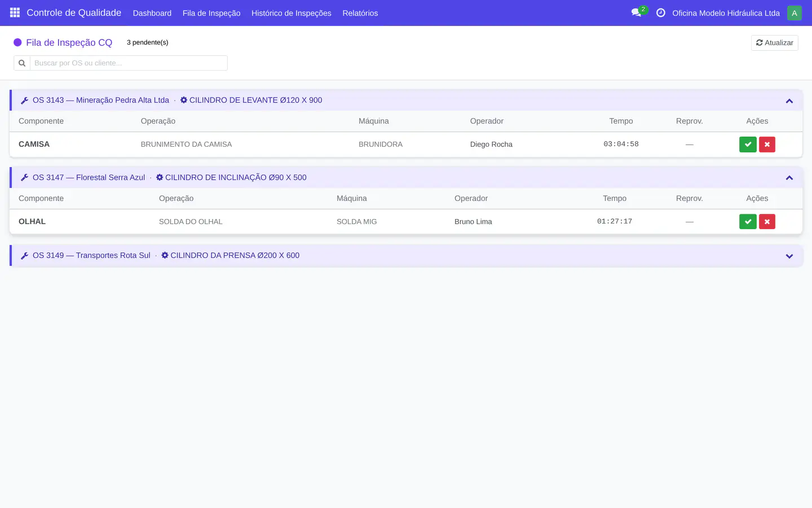The width and height of the screenshot is (812, 508).
Task: Click the CAMISA component cell
Action: tap(34, 144)
